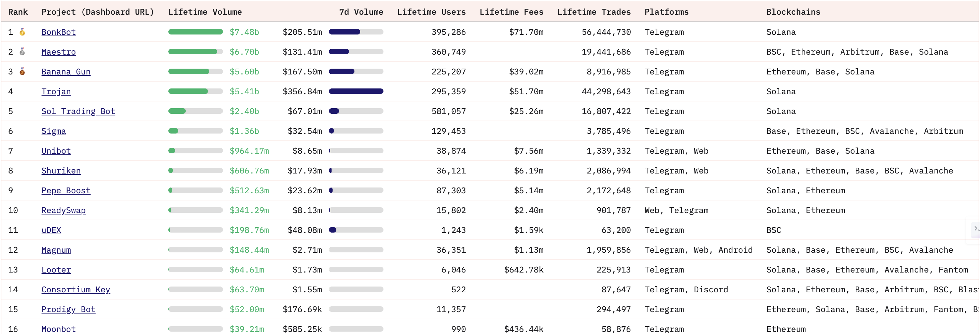Sort by the Lifetime Trades column header
Viewport: 980px width, 334px height.
click(x=593, y=12)
